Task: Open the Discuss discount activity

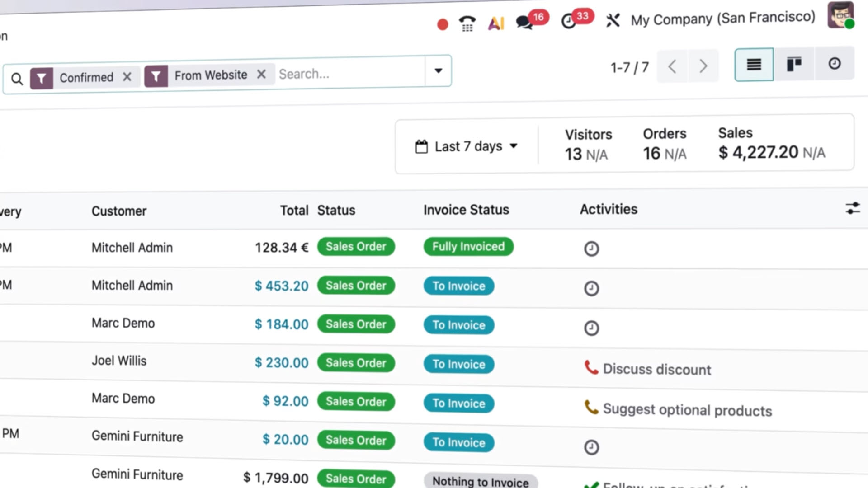Action: tap(656, 369)
